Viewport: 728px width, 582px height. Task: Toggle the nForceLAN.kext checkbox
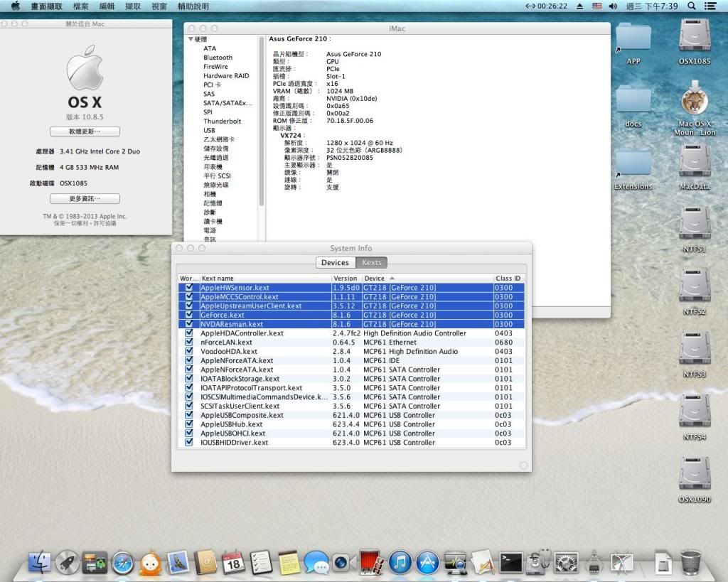pos(189,342)
